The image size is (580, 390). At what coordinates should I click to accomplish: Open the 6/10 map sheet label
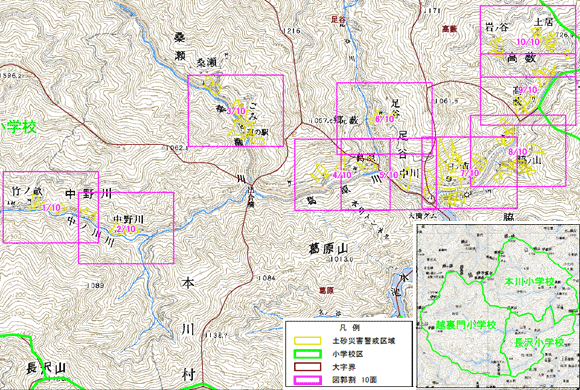pos(384,119)
